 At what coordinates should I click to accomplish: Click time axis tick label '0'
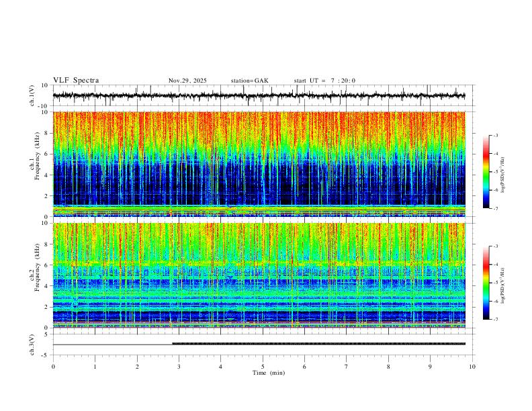tap(53, 367)
